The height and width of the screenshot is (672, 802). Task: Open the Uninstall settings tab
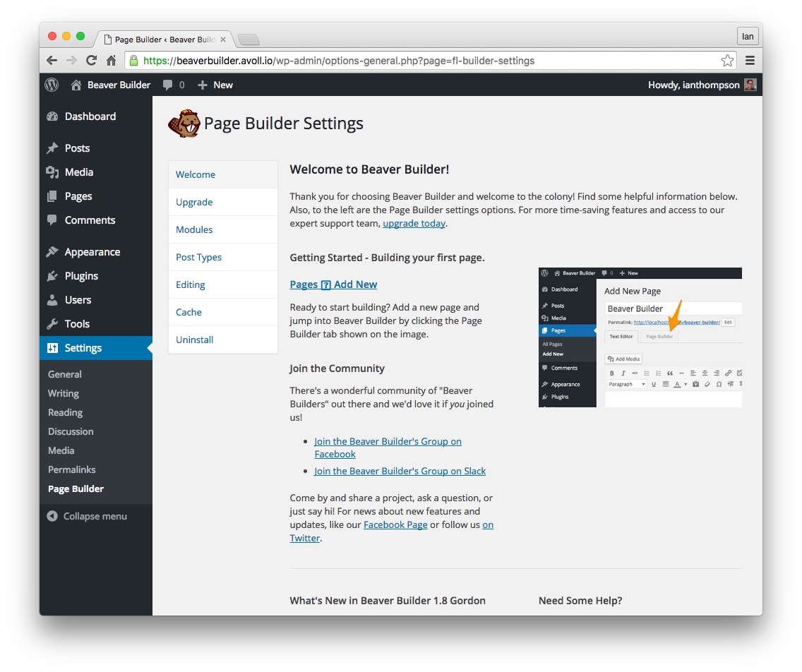[x=223, y=340]
